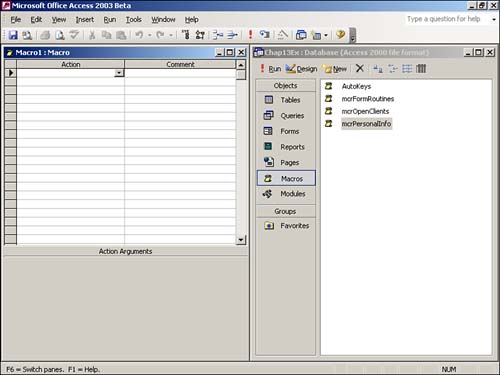Open the Window menu
Screen dimensions: 500x375
163,20
